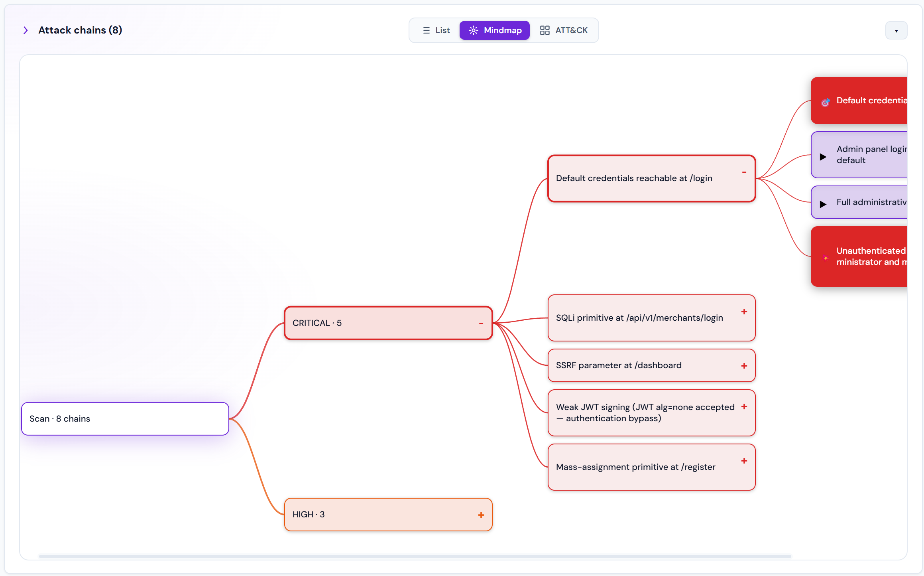The width and height of the screenshot is (924, 576).
Task: Expand Mass-assignment primitive at /register node
Action: click(744, 461)
